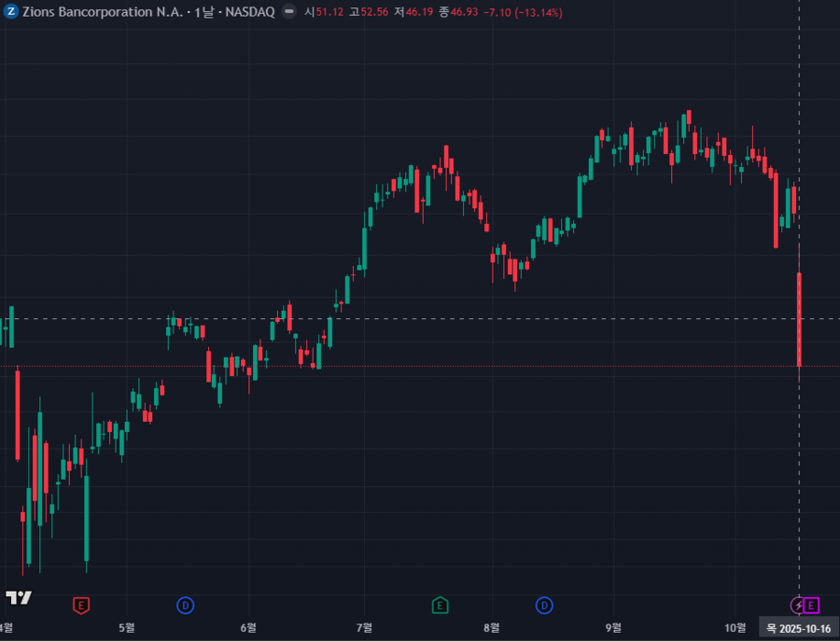This screenshot has width=840, height=642.
Task: Click the 6월 label on time axis
Action: pyautogui.click(x=247, y=627)
